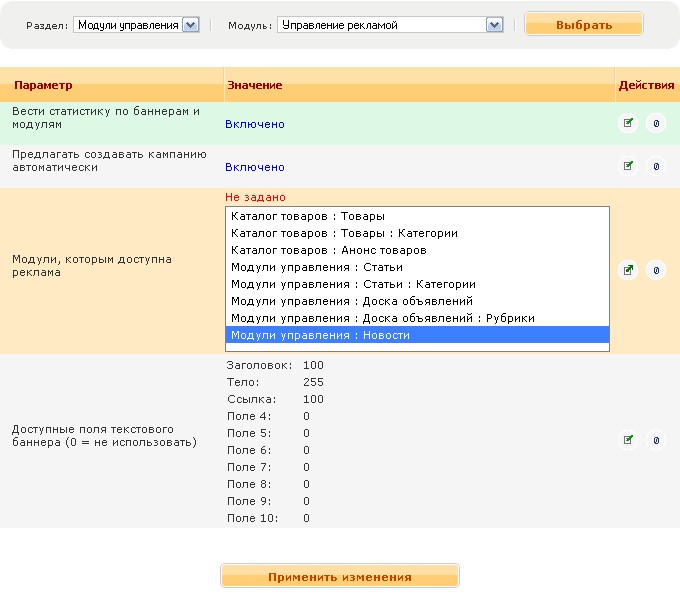This screenshot has height=611, width=680.
Task: Select 'Модули управления : Доска объявлений' entry
Action: 352,301
